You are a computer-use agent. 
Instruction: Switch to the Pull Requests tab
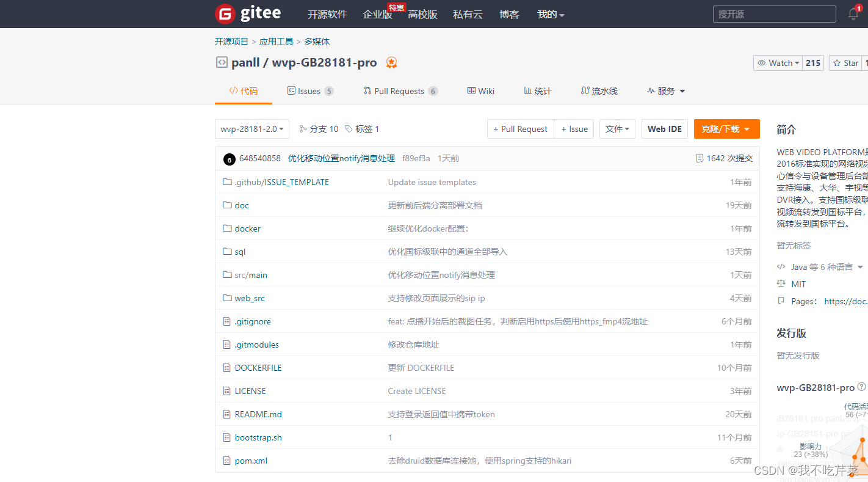point(400,91)
